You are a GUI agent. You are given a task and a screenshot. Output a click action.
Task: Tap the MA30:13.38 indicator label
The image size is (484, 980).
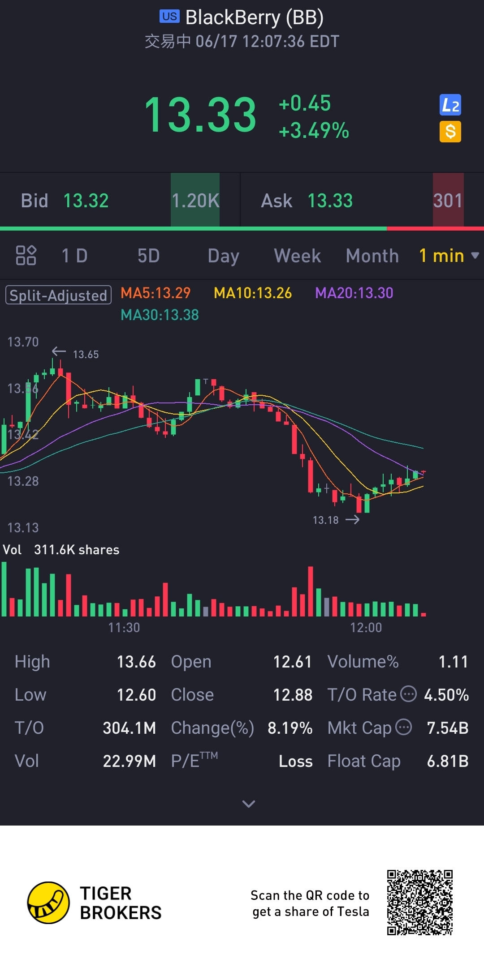[x=160, y=315]
